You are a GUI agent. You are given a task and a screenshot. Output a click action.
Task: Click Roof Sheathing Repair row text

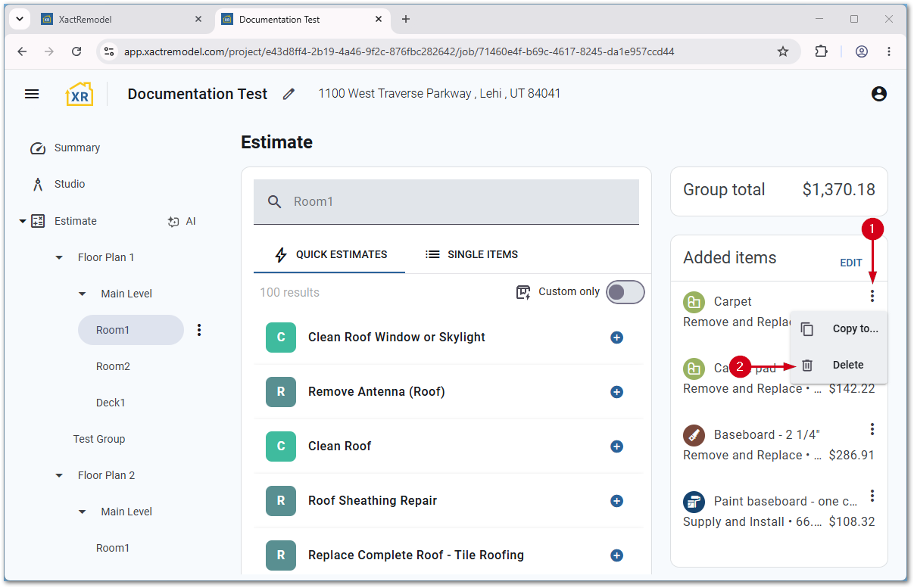click(373, 501)
